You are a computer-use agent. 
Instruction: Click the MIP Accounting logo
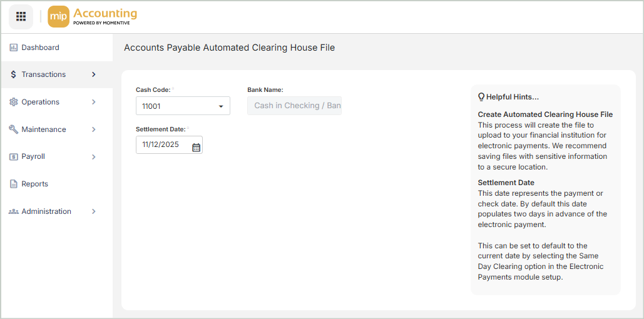click(x=93, y=17)
